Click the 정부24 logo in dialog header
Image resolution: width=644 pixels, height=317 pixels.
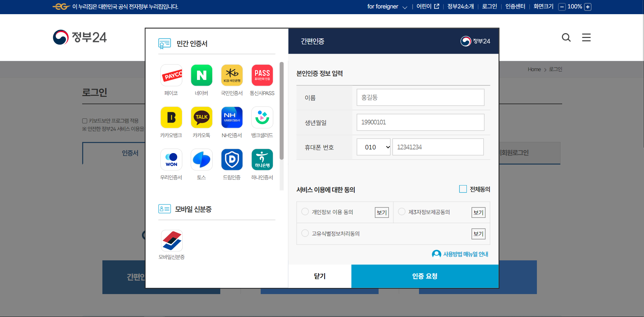(475, 41)
